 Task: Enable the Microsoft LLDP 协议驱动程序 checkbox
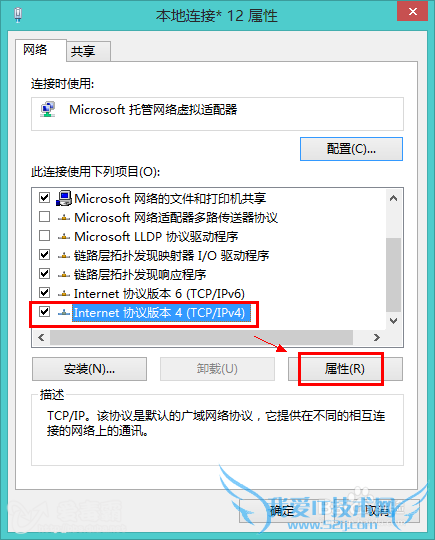point(44,236)
